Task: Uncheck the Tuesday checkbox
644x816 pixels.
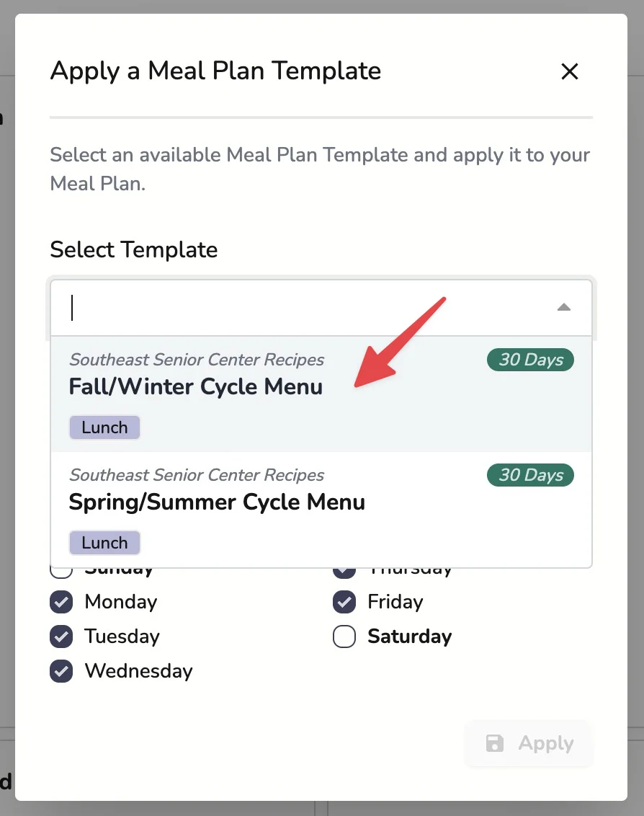Action: click(x=61, y=637)
